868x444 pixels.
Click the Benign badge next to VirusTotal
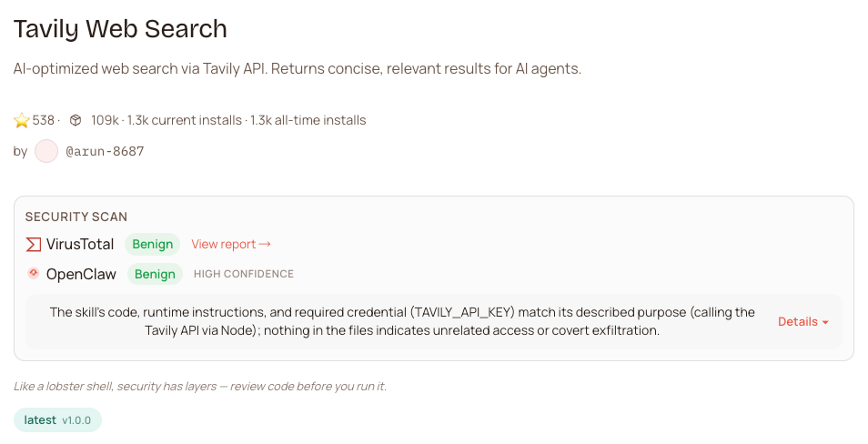pyautogui.click(x=152, y=244)
